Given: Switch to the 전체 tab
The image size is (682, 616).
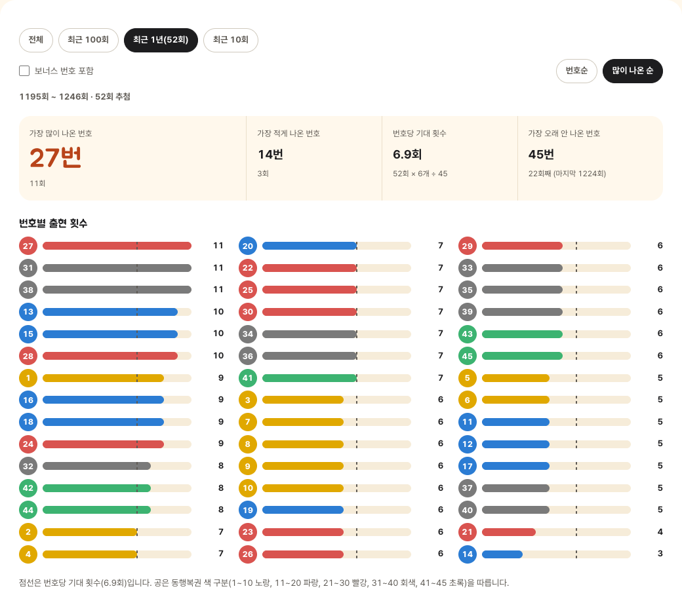Looking at the screenshot, I should tap(36, 40).
